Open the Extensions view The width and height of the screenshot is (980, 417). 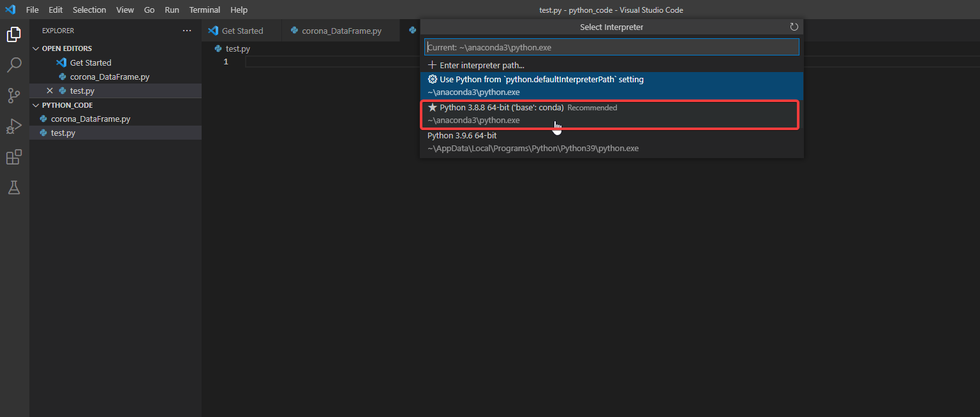14,157
